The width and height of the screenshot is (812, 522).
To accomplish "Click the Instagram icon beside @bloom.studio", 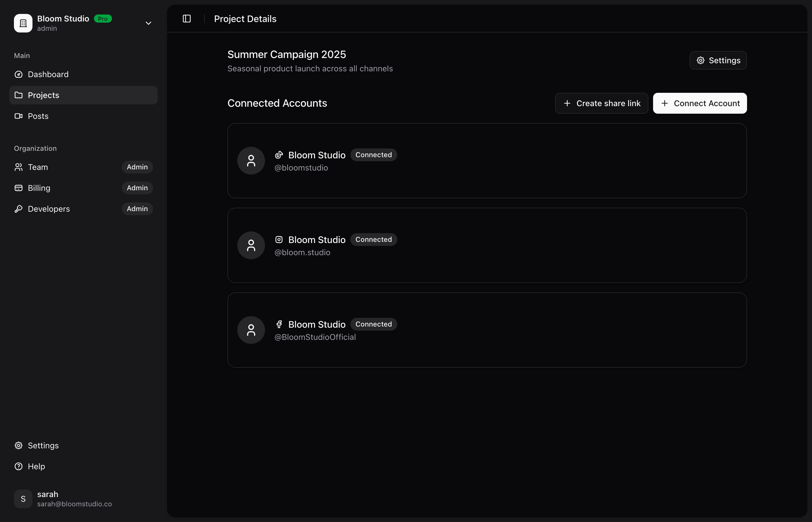I will (x=279, y=239).
